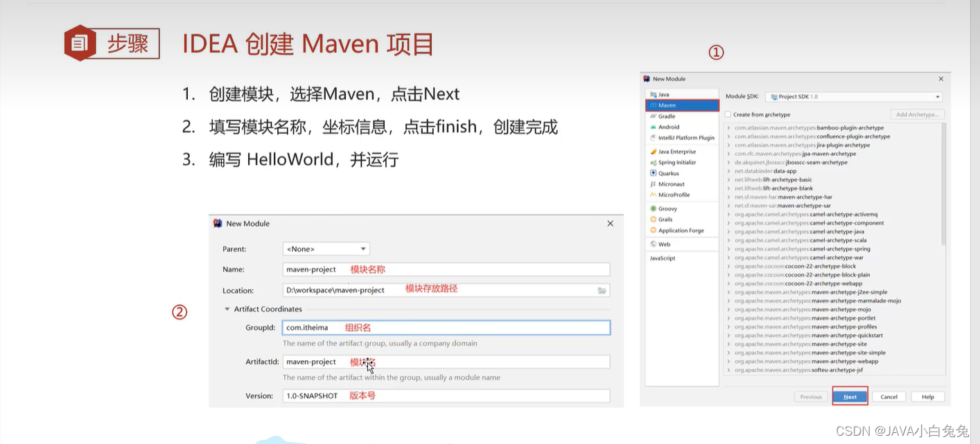Screen dimensions: 980x444
Task: Select lift-archetype-blank in the list
Action: click(x=773, y=188)
